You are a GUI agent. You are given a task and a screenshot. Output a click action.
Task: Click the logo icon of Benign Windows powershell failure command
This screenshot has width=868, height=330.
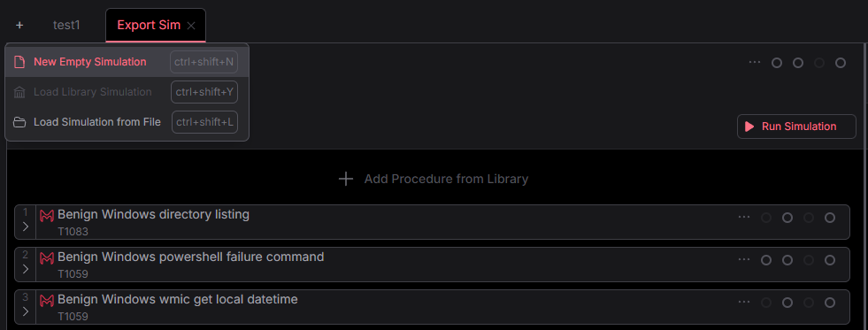(x=47, y=258)
